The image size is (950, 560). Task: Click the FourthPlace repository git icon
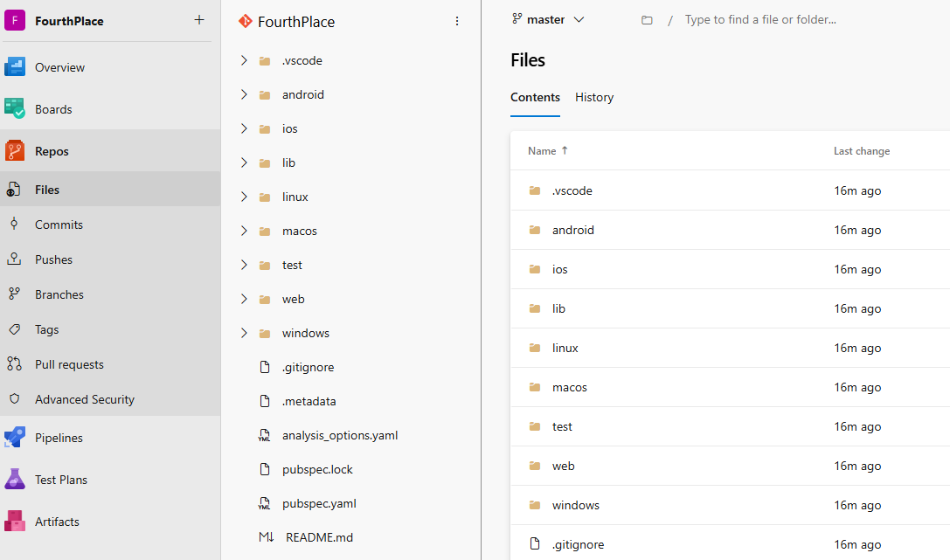click(x=246, y=21)
